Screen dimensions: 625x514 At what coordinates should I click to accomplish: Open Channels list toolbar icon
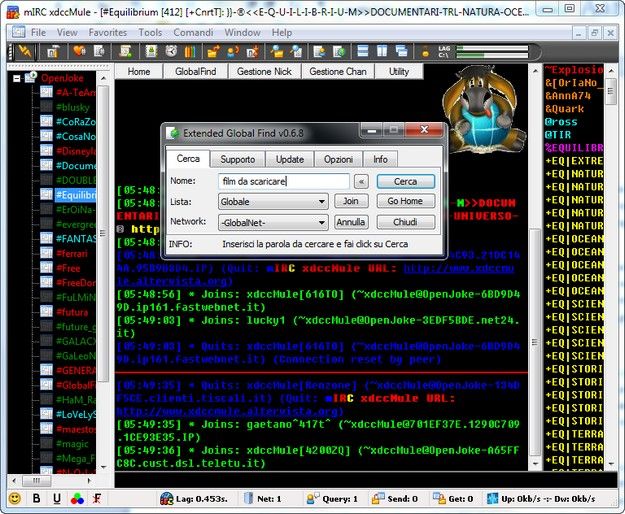coord(99,51)
